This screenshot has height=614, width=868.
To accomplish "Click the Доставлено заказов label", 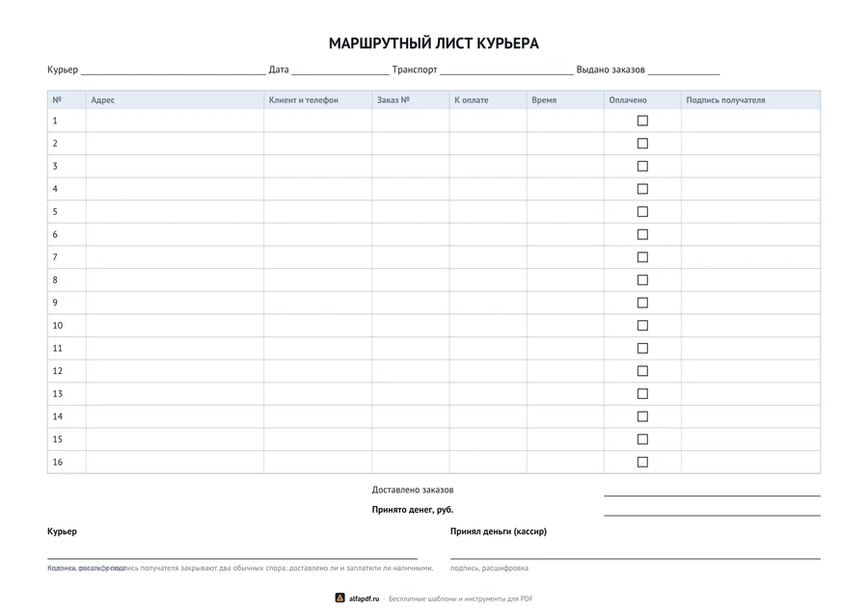I will point(413,490).
